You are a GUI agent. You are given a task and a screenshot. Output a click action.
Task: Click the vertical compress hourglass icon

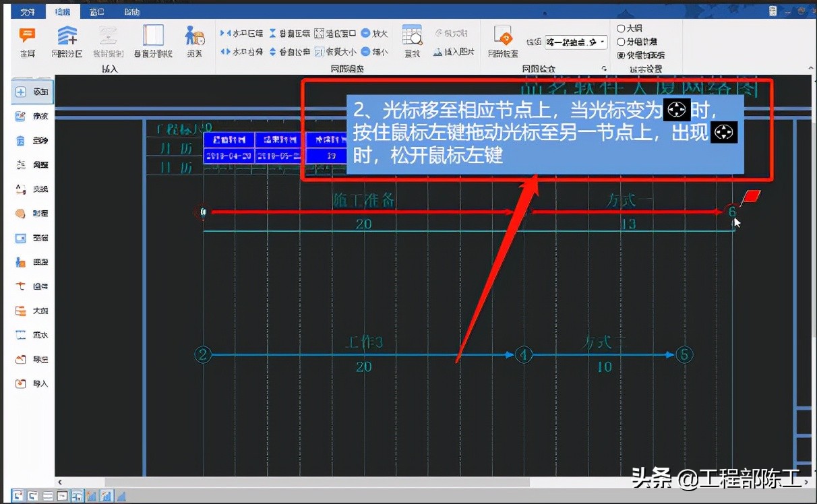coord(272,32)
